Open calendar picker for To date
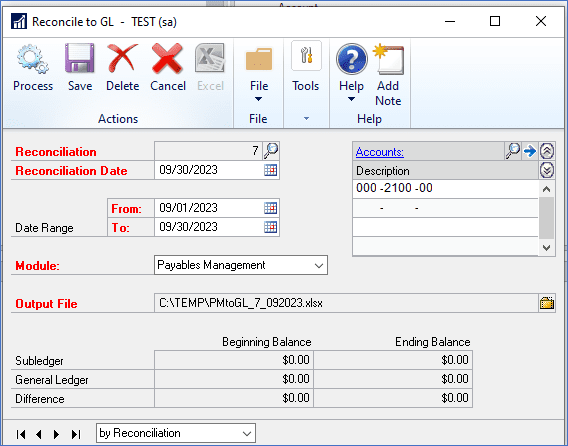 coord(270,227)
